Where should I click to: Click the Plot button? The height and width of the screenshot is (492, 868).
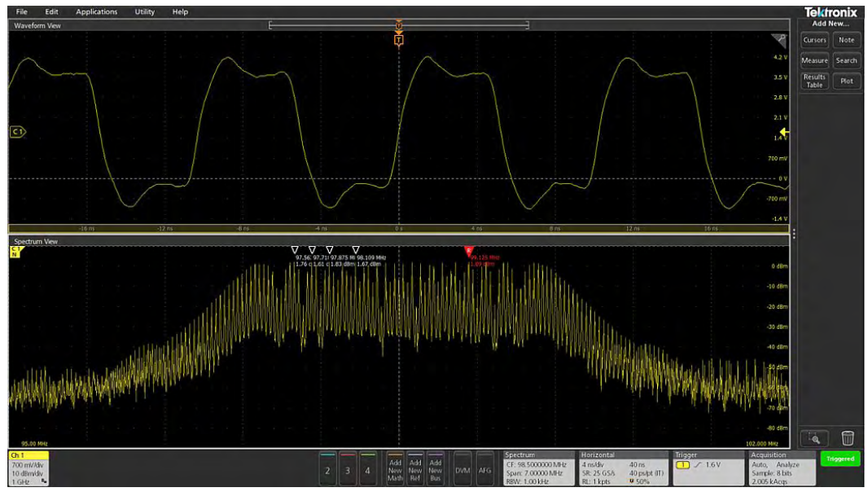(x=846, y=81)
